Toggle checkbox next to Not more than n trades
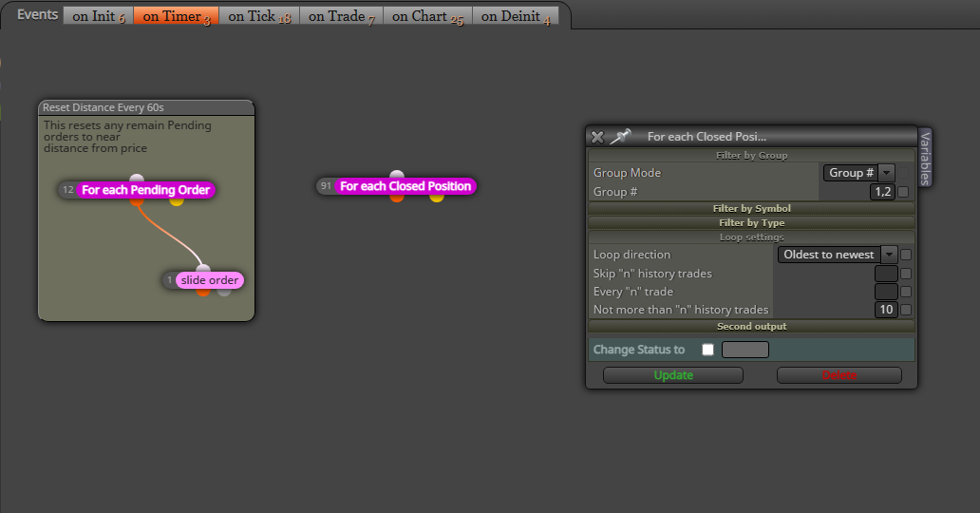The image size is (980, 513). tap(906, 310)
